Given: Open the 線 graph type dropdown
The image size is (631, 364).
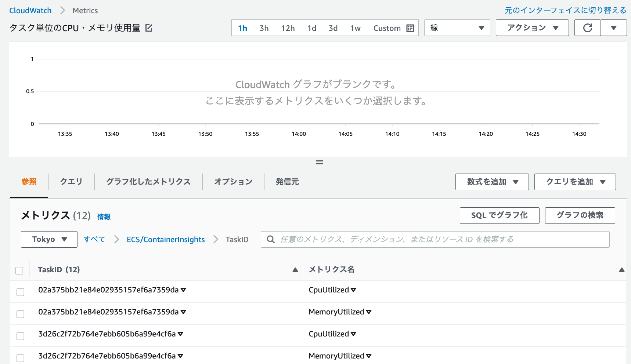Looking at the screenshot, I should 457,28.
